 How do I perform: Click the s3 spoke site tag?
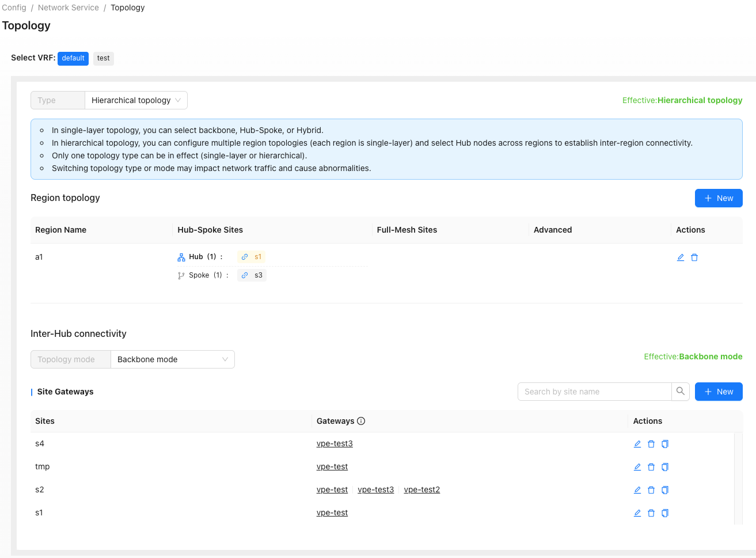pyautogui.click(x=252, y=275)
